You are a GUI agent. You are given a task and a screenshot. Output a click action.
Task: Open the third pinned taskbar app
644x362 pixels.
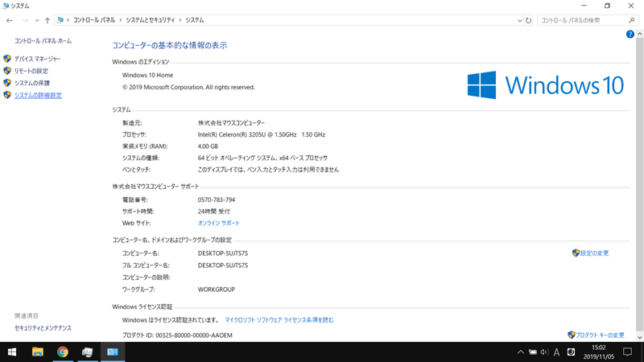88,352
